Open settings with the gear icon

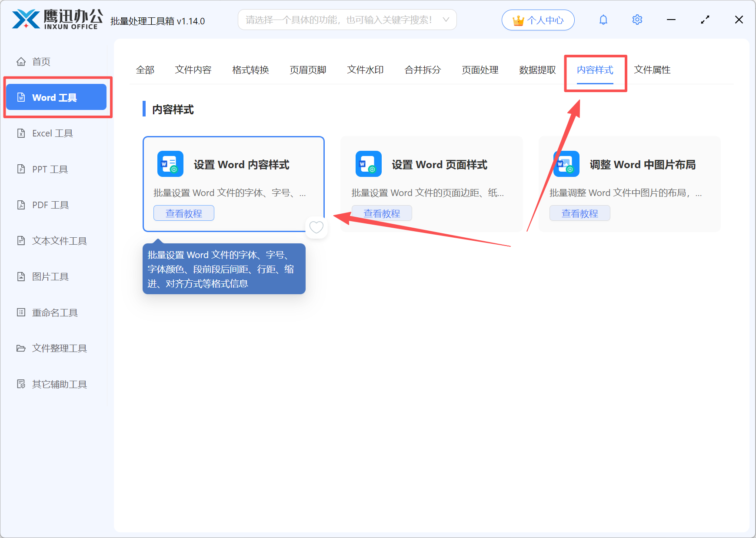coord(637,20)
